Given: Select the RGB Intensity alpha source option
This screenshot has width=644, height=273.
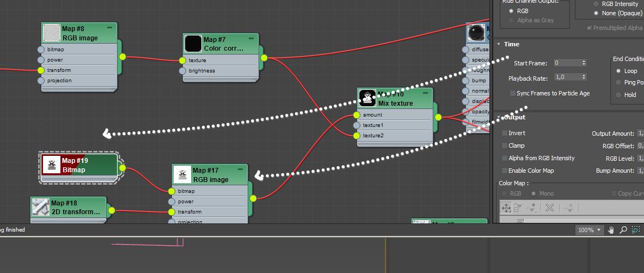Looking at the screenshot, I should point(596,4).
